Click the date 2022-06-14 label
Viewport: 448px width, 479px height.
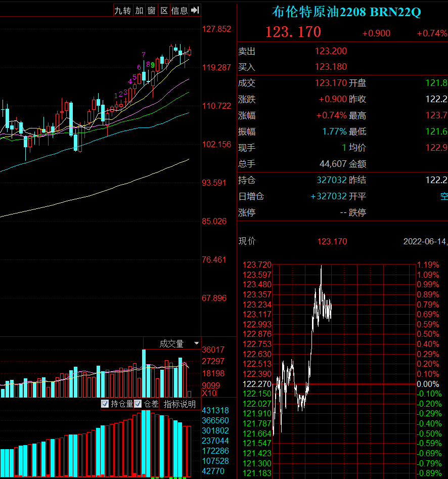tap(424, 242)
